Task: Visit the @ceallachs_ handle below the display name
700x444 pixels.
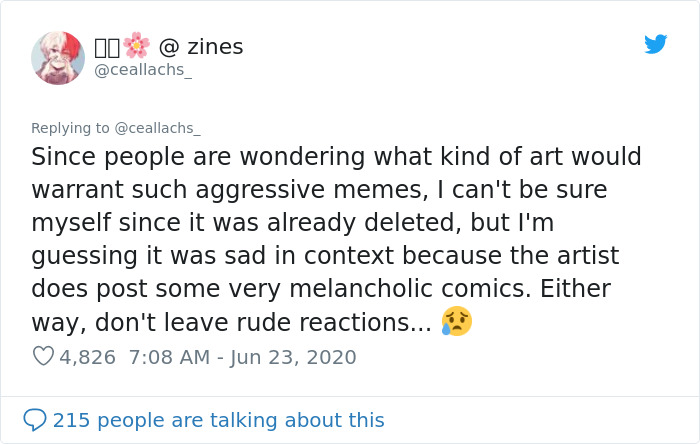Action: [x=143, y=70]
